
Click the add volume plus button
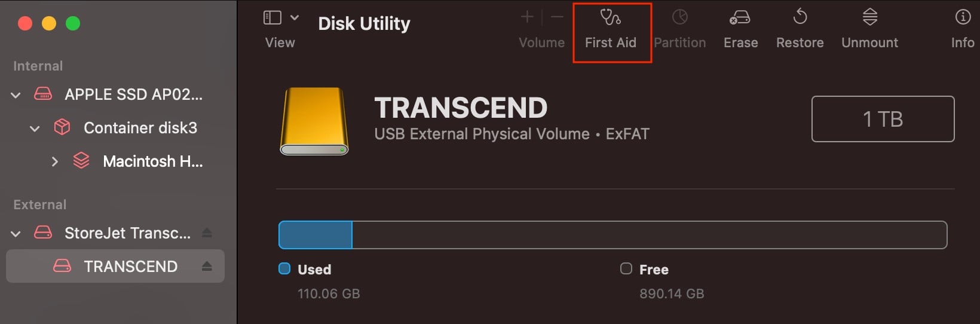click(527, 17)
